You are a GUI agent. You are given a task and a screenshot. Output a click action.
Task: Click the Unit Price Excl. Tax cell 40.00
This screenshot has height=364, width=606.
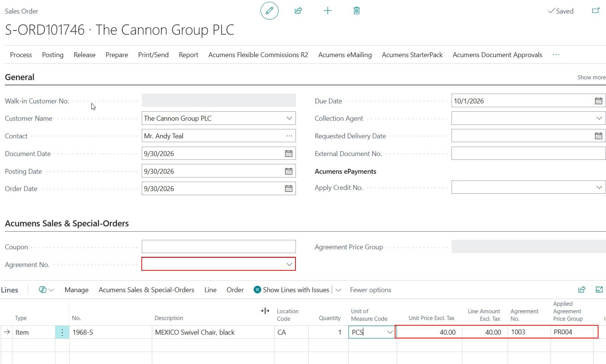(429, 332)
